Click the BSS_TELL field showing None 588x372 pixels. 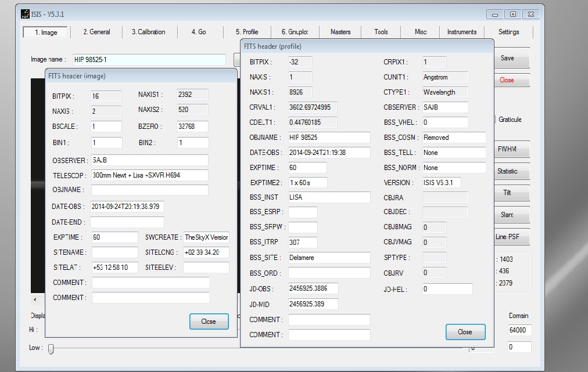click(454, 153)
